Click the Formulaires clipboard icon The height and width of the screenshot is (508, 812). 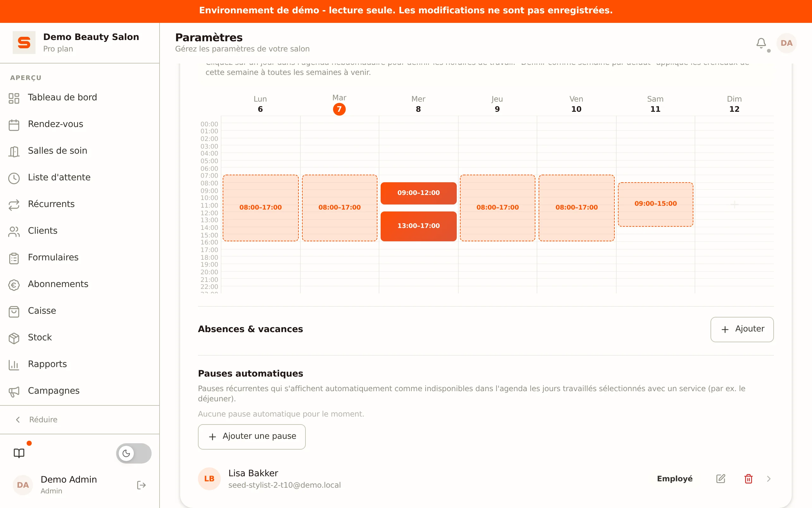click(14, 258)
